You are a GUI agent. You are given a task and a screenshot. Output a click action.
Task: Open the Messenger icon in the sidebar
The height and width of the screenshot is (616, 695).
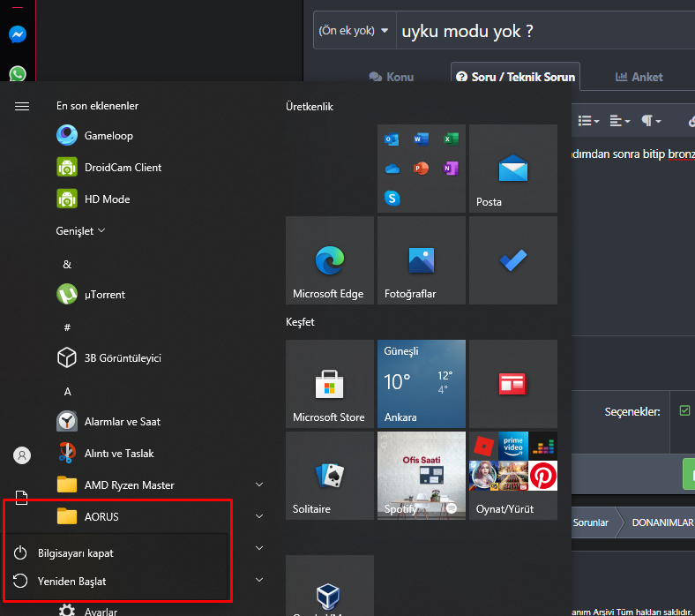[x=18, y=34]
